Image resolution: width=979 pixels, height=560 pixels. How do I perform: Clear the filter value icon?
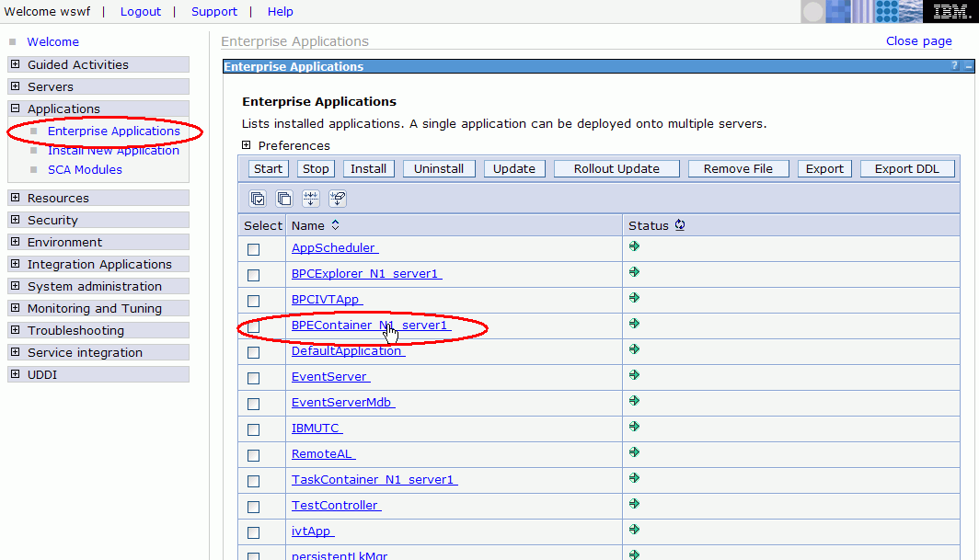click(x=338, y=199)
